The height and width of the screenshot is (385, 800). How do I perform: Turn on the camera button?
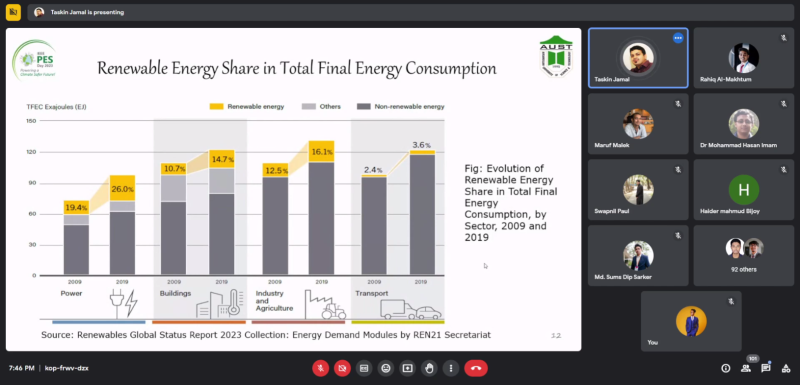click(342, 368)
